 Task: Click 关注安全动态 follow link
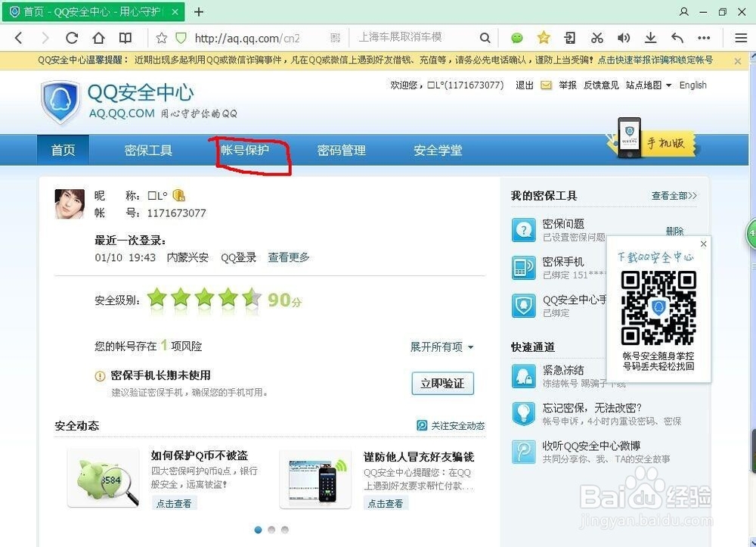tap(451, 425)
